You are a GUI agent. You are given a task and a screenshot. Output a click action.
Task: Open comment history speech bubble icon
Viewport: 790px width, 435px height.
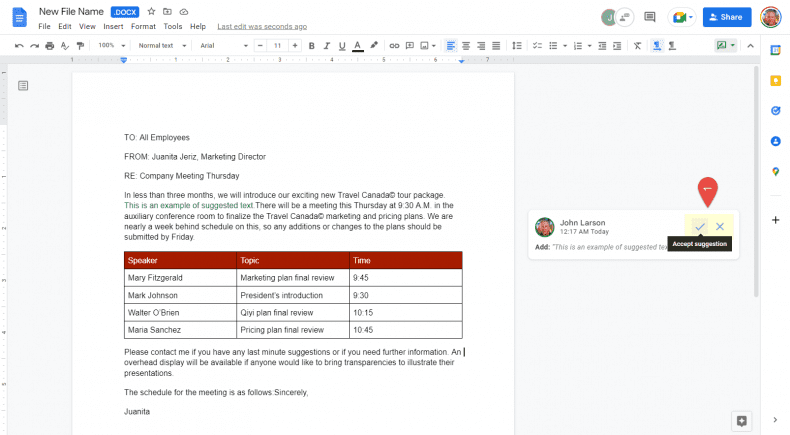pos(650,17)
